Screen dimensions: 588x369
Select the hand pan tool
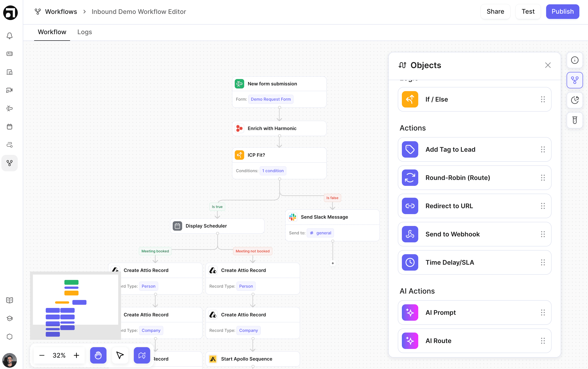tap(98, 355)
